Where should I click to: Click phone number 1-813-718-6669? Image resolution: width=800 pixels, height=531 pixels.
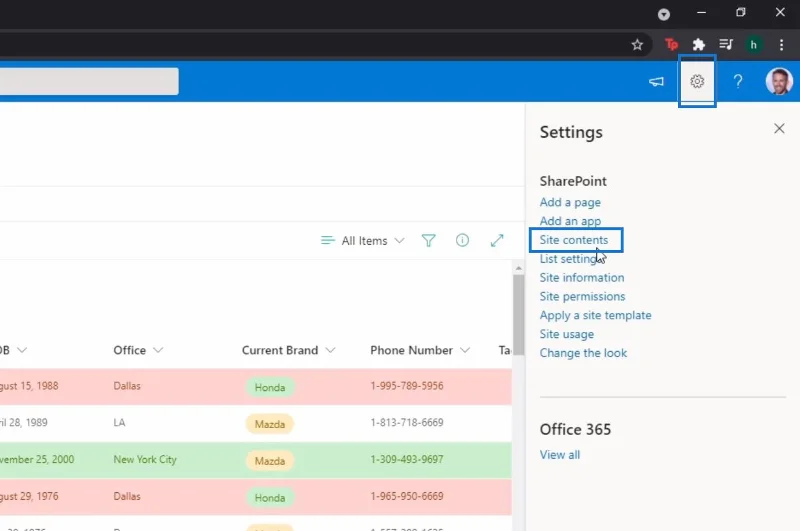[407, 423]
